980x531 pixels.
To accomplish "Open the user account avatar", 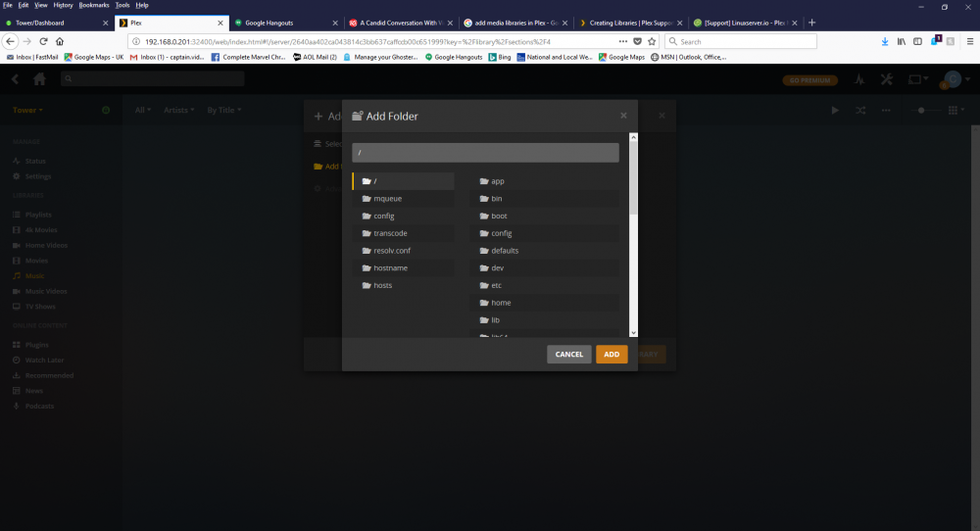I will (x=954, y=79).
